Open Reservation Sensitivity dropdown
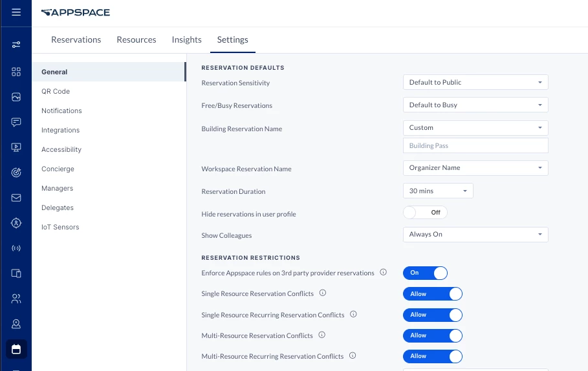This screenshot has height=371, width=588. point(475,82)
